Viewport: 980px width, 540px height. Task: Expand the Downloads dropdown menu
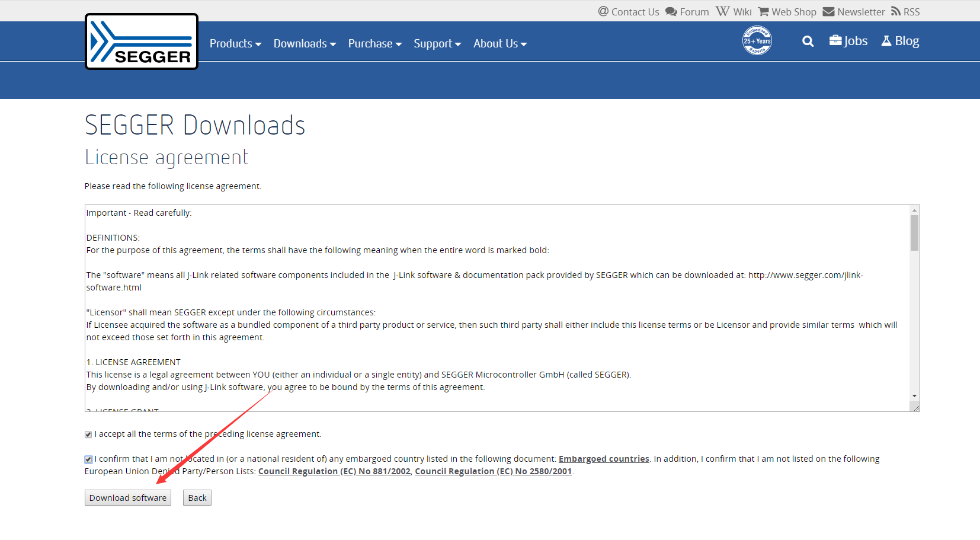(305, 44)
